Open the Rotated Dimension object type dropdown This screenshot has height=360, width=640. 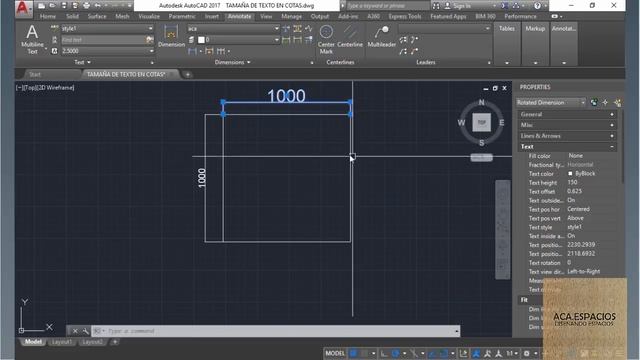[551, 102]
